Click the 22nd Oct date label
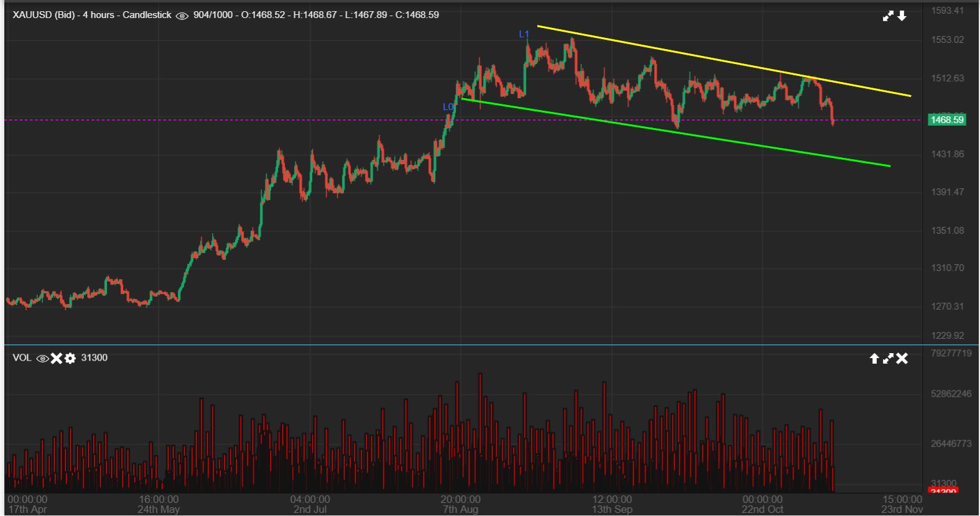The width and height of the screenshot is (980, 516). [x=762, y=509]
